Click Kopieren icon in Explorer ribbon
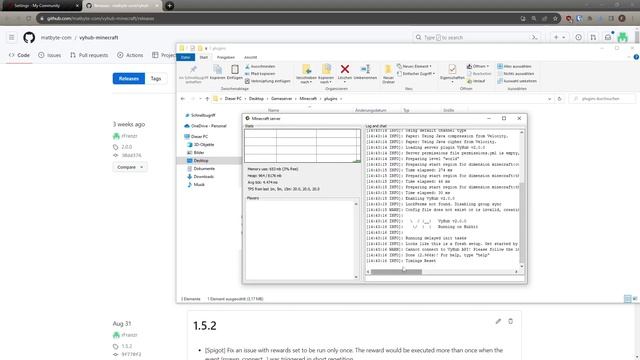Screen dimensions: 640x360 [x=218, y=72]
